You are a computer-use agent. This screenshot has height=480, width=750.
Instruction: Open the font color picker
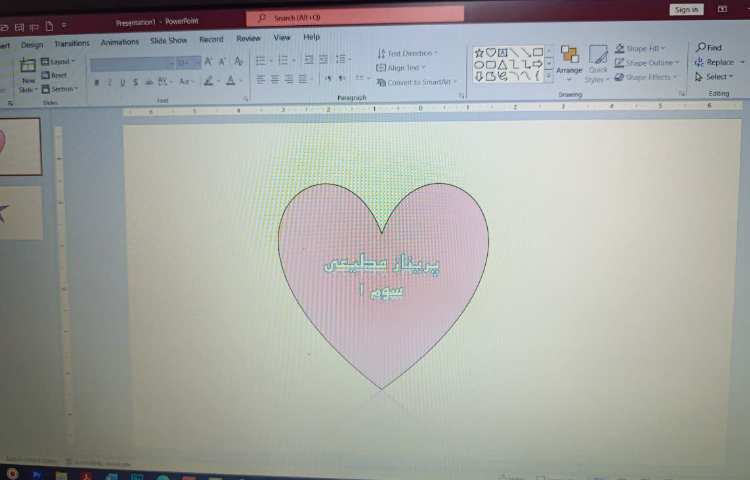tap(231, 81)
